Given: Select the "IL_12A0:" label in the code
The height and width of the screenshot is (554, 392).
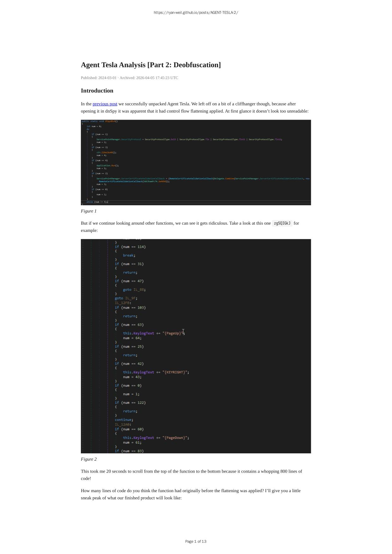Looking at the screenshot, I should tap(123, 425).
